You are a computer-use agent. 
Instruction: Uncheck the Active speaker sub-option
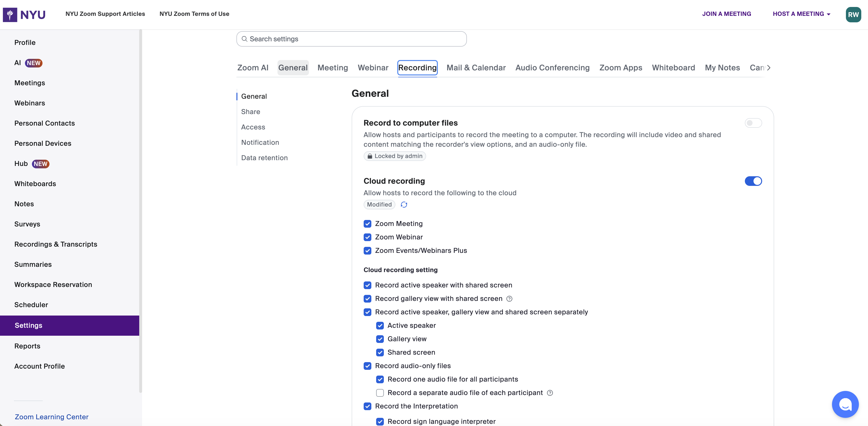(380, 326)
